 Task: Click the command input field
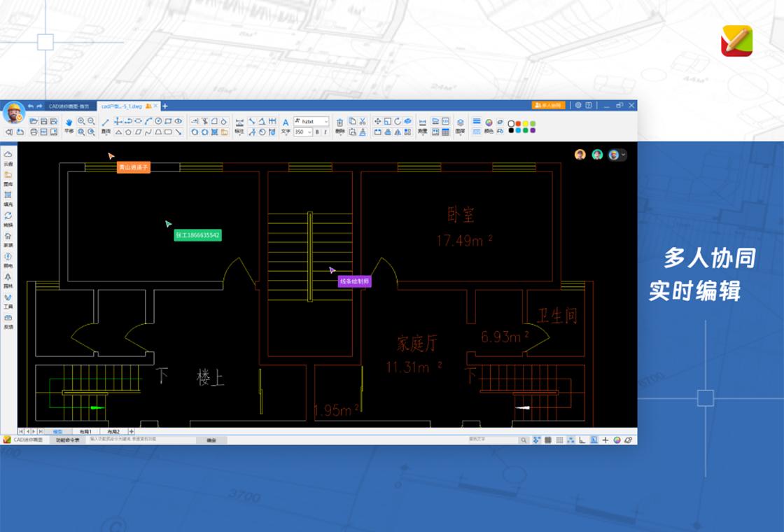tap(143, 440)
